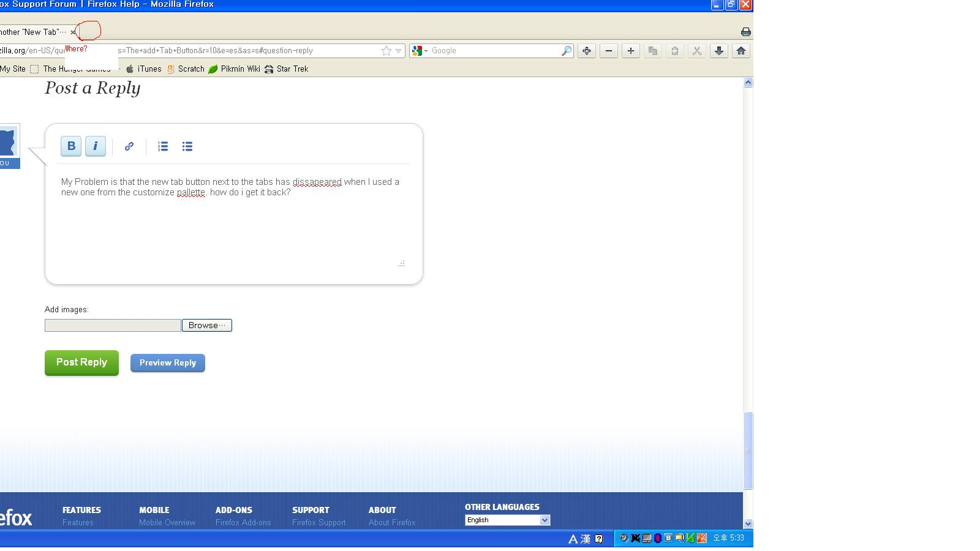
Task: Expand the dropdown arrow beside the bookmark star
Action: click(398, 51)
